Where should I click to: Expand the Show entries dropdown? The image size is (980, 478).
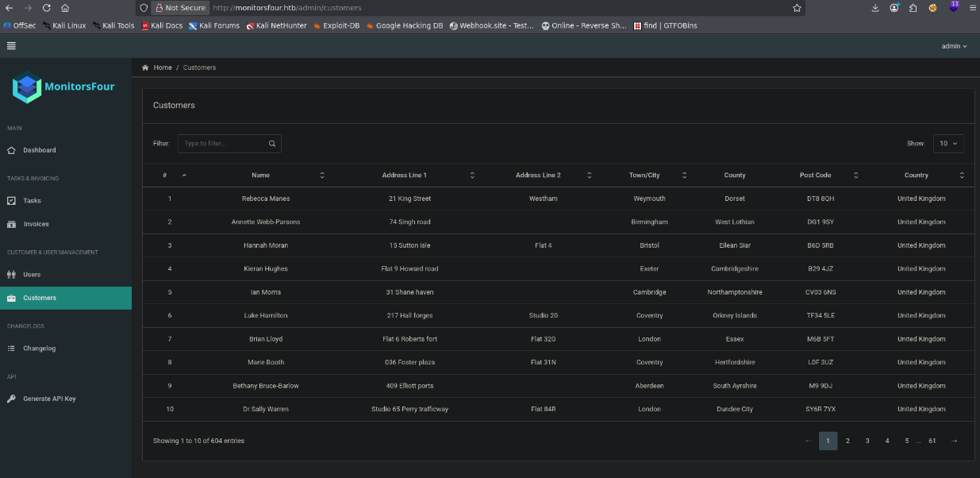[x=949, y=144]
